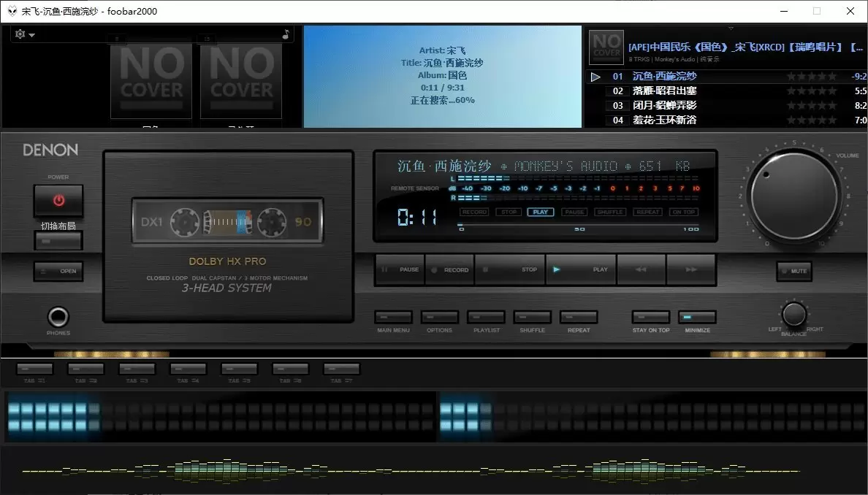Rate track 03 using its stars
Screen dimensions: 868x495
pos(812,105)
